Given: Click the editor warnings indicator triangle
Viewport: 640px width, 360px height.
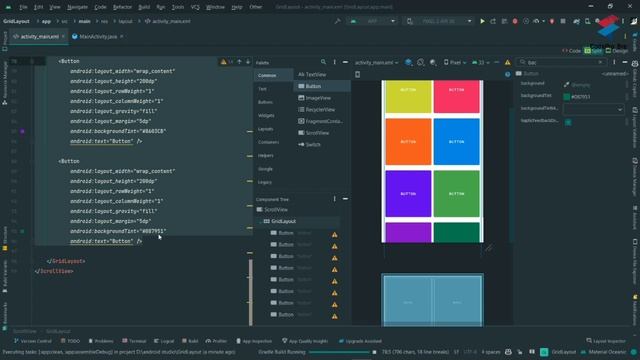Looking at the screenshot, I should tap(224, 62).
